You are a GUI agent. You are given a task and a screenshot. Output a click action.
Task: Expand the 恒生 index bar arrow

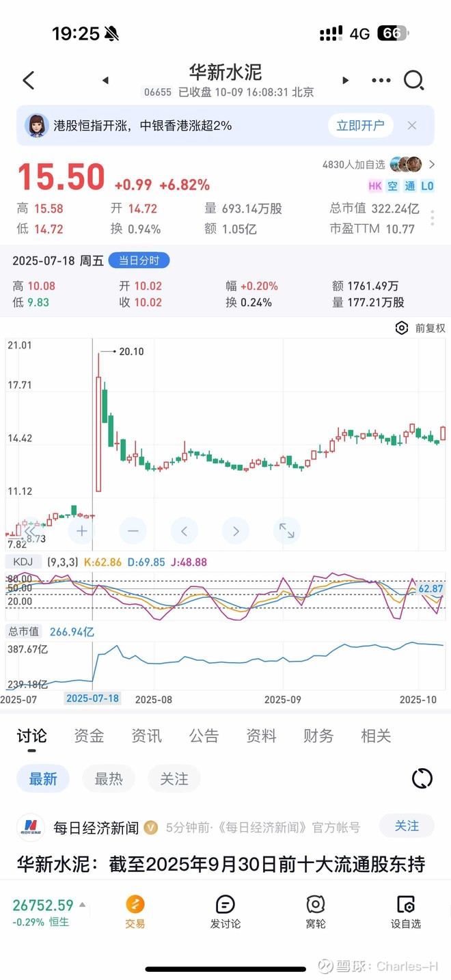click(x=83, y=904)
